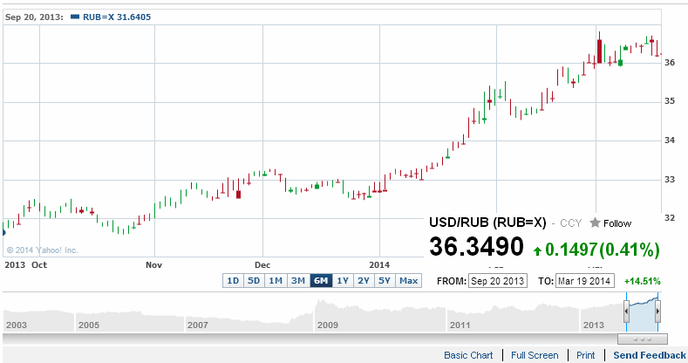Open the Basic Chart link
Screen dimensions: 688x363
[x=468, y=355]
